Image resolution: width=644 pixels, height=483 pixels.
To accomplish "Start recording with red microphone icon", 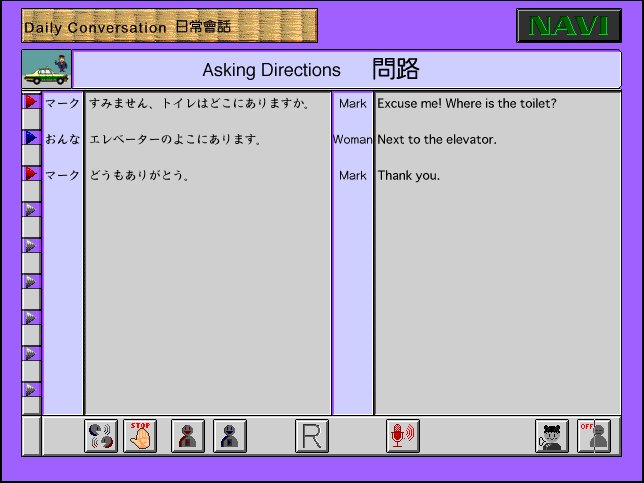I will (403, 436).
